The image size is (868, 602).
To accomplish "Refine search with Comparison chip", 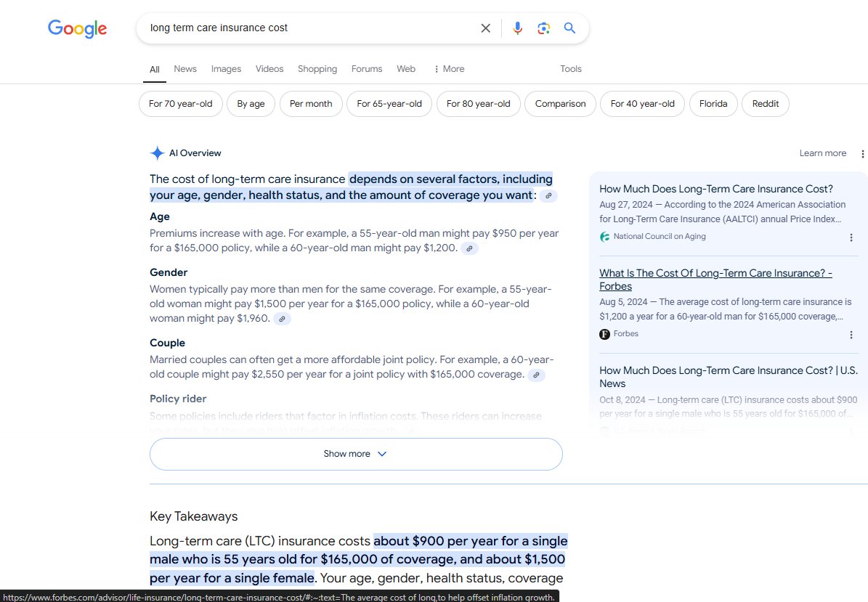I will [x=560, y=104].
